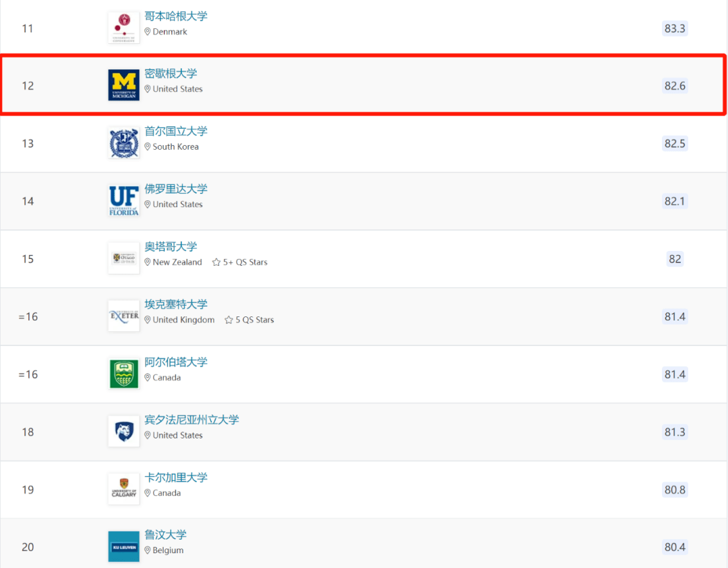Screen dimensions: 728x568
Task: Go to the 卡尔加里大学 page
Action: [176, 478]
